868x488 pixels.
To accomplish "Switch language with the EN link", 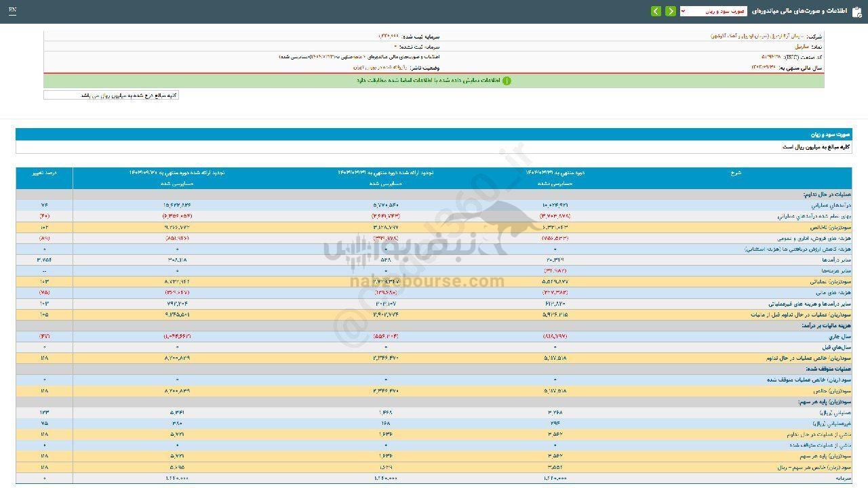I will (13, 11).
